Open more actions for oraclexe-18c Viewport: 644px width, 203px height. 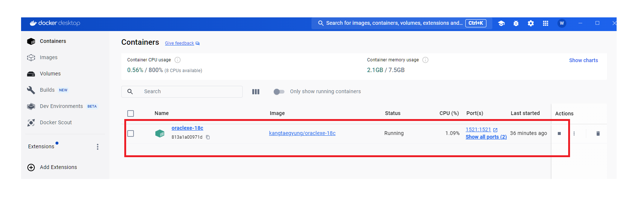click(x=574, y=133)
